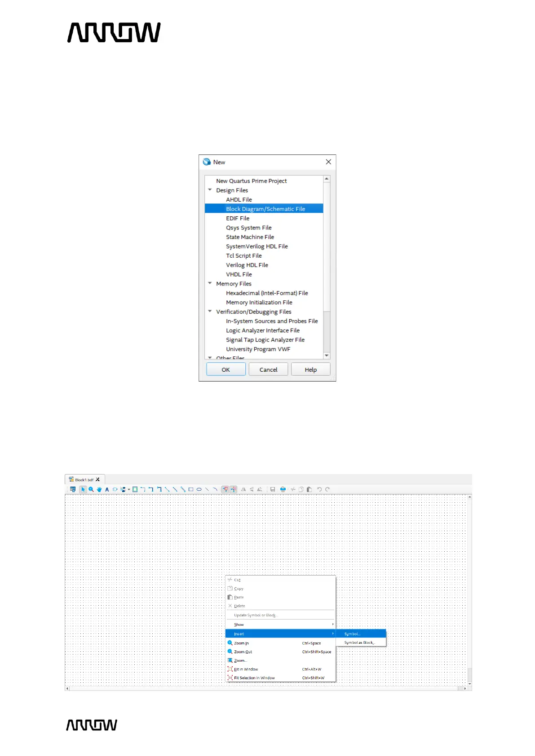Image resolution: width=535 pixels, height=756 pixels.
Task: Select the Selection arrow tool
Action: 83,489
